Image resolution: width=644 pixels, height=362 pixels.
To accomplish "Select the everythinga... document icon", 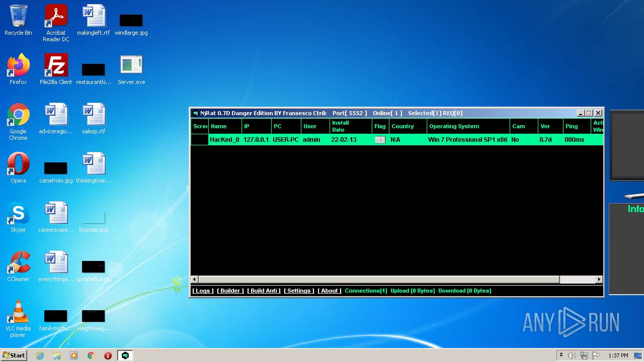I will tap(56, 266).
